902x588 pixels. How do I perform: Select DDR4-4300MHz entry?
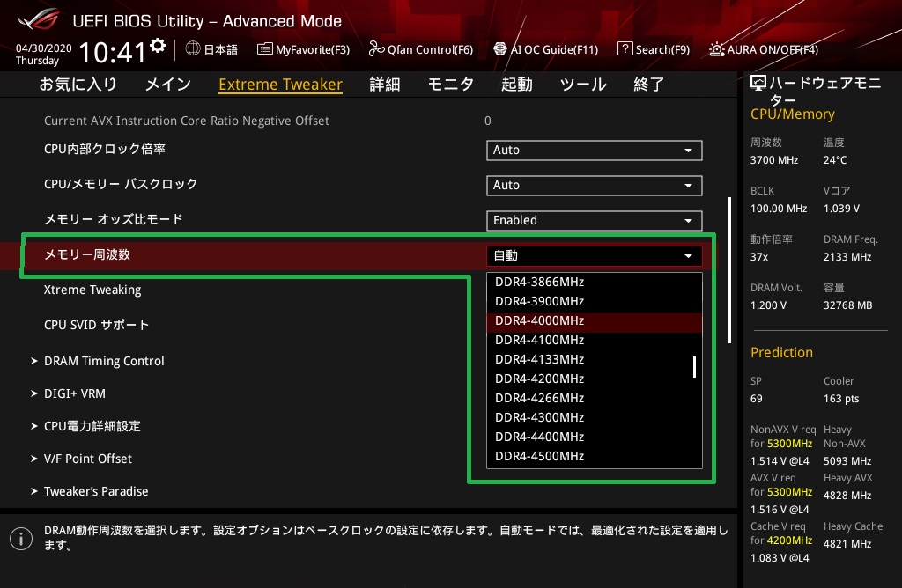click(x=595, y=417)
